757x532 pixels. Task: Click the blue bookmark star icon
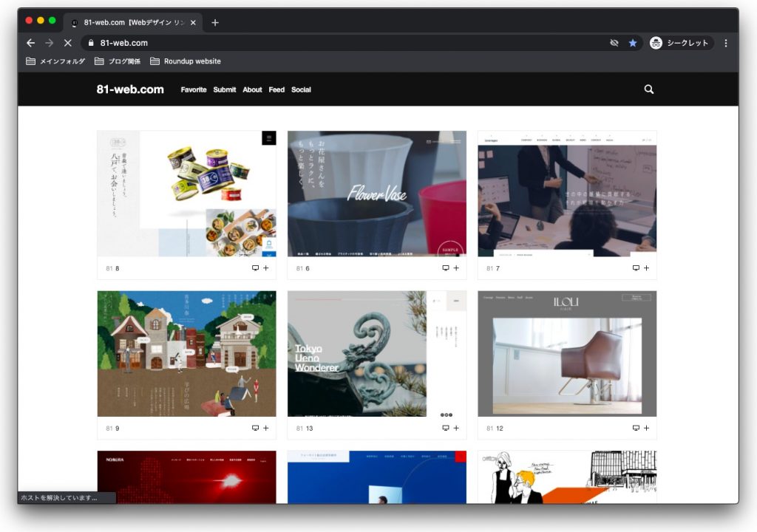(x=633, y=43)
